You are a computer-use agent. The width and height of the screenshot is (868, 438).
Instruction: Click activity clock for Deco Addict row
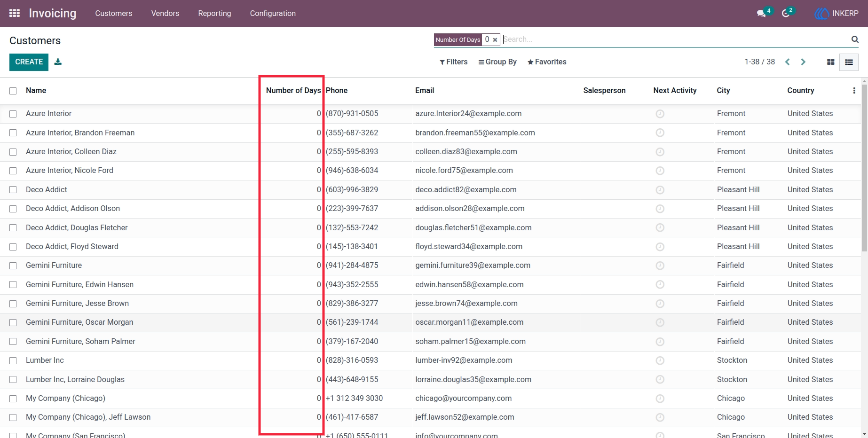point(660,190)
